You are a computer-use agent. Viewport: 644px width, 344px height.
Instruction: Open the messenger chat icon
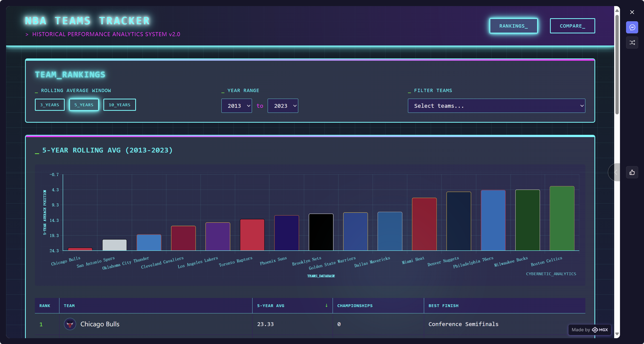click(x=632, y=27)
